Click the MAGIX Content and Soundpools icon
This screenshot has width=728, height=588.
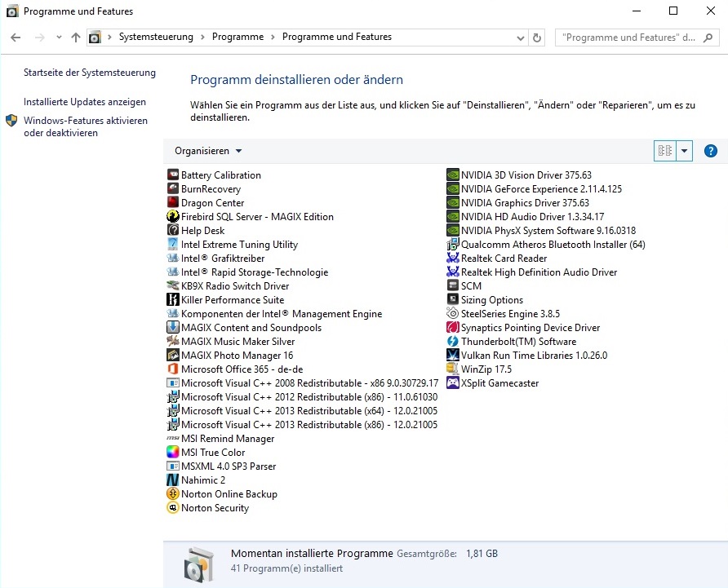tap(173, 327)
